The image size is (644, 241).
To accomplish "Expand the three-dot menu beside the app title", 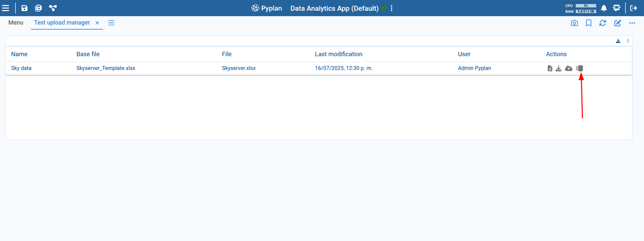I will tap(392, 8).
